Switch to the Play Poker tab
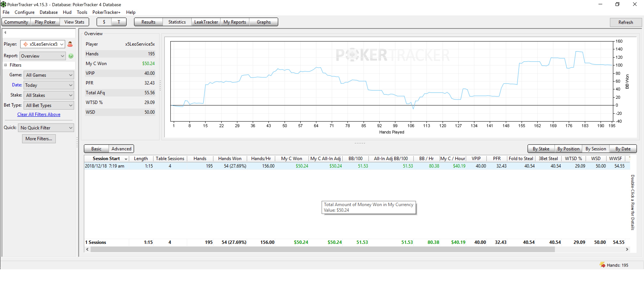Image resolution: width=644 pixels, height=291 pixels. [x=45, y=22]
